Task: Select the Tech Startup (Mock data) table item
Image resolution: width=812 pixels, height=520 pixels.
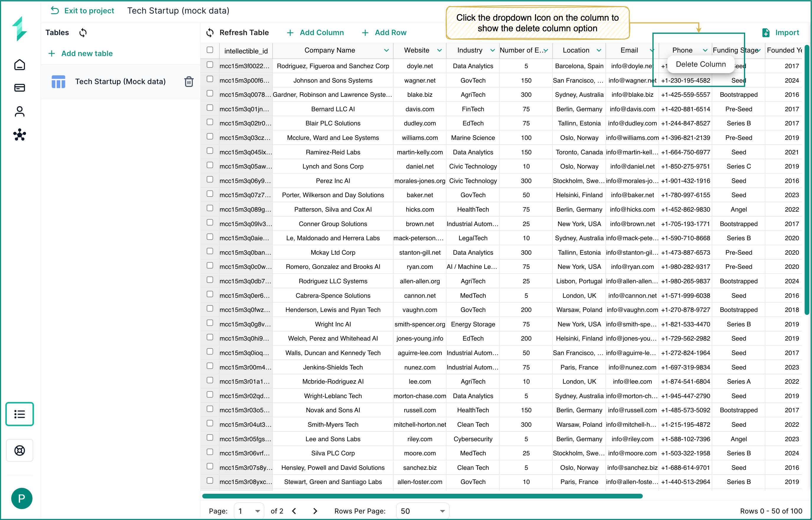Action: click(120, 81)
